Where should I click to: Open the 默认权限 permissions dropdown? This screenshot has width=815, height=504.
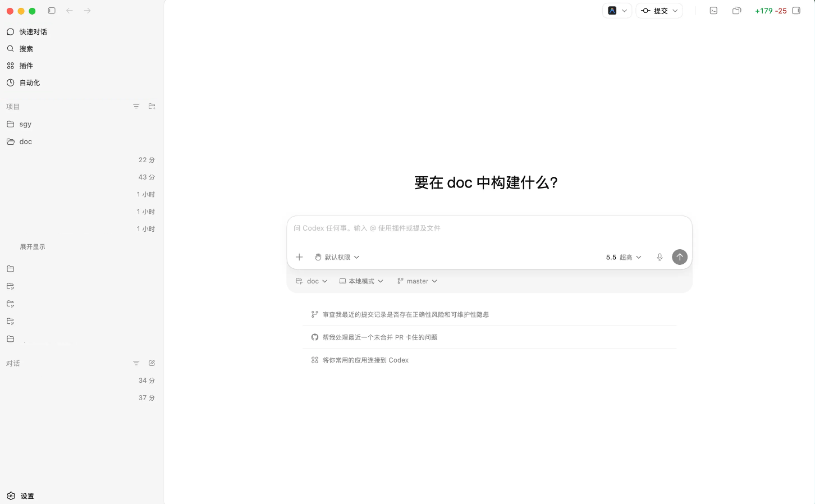click(337, 257)
